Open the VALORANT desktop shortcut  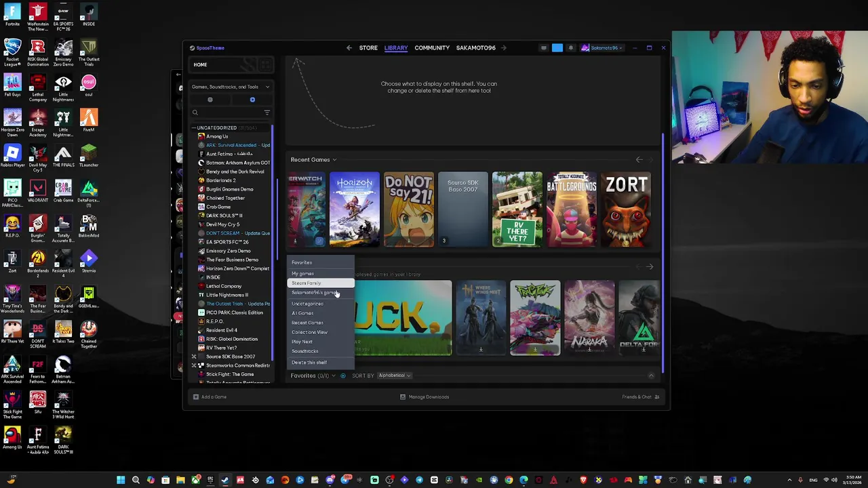point(38,192)
